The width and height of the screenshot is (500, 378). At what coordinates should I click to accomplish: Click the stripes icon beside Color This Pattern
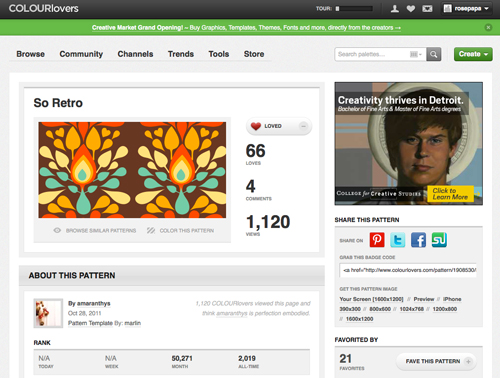[151, 230]
